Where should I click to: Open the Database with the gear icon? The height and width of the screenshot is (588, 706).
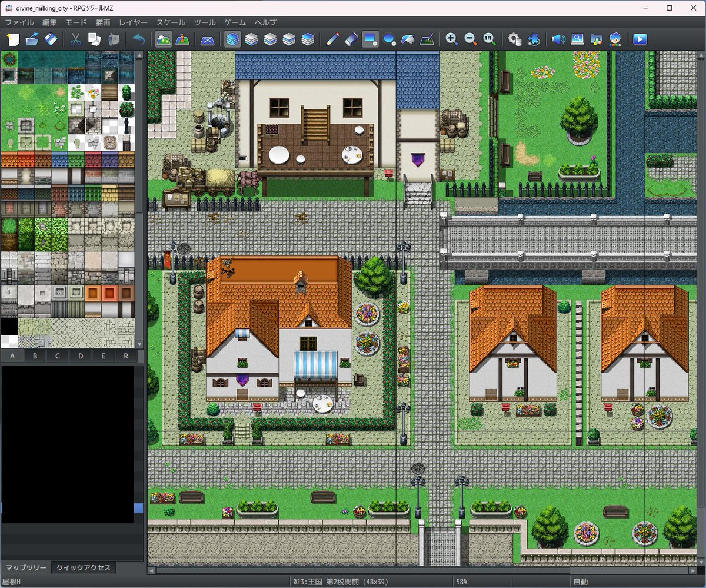click(515, 39)
